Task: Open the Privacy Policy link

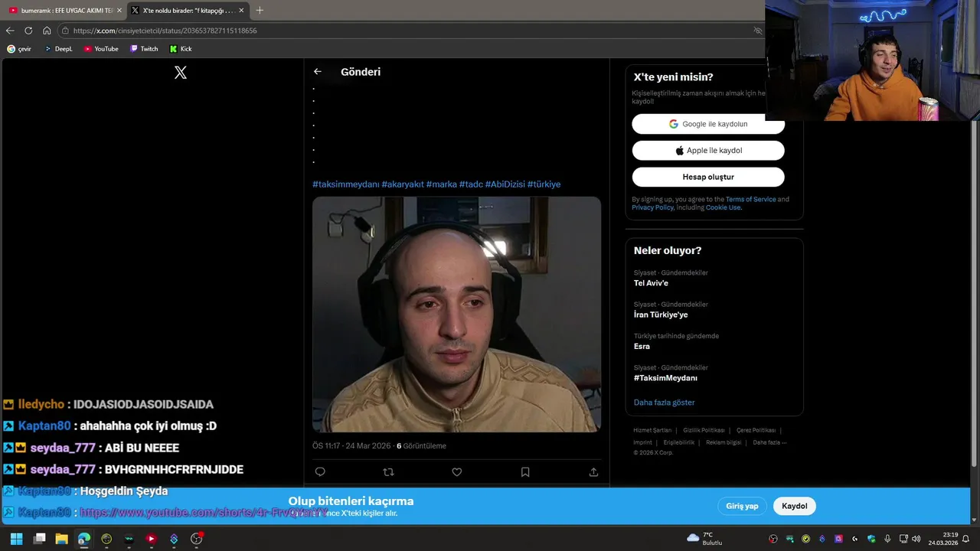Action: [652, 207]
